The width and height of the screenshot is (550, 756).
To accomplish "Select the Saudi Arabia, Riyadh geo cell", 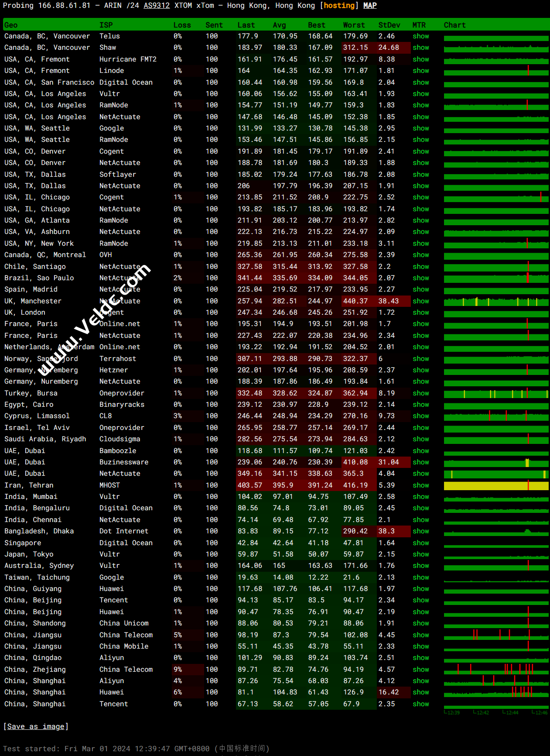I will point(45,439).
